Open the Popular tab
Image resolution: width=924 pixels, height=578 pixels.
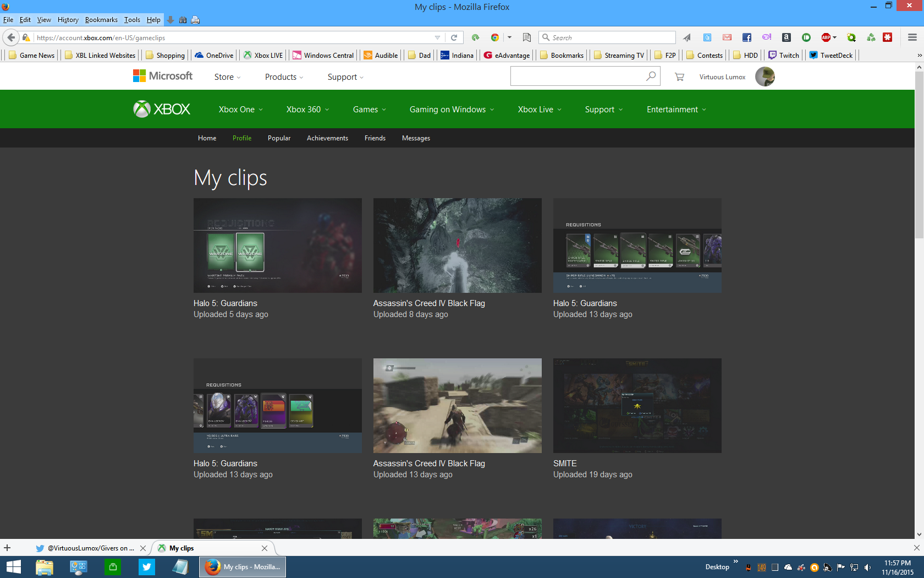pyautogui.click(x=279, y=138)
